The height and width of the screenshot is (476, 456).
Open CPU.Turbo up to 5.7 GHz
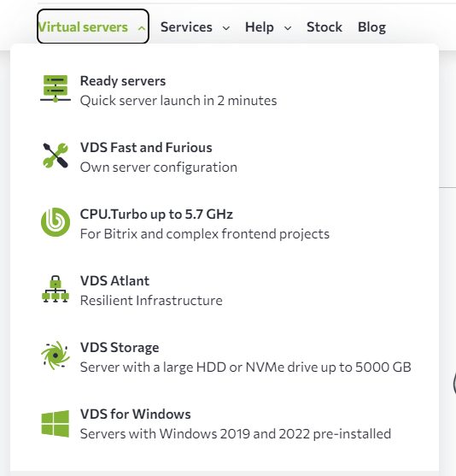tap(156, 214)
